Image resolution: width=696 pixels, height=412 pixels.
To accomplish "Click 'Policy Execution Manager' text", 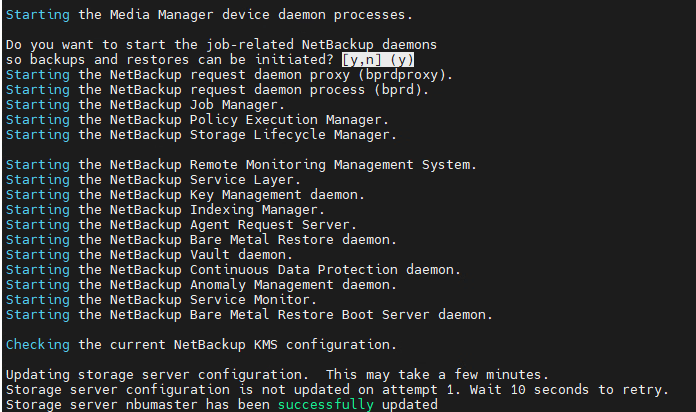I will coord(286,120).
